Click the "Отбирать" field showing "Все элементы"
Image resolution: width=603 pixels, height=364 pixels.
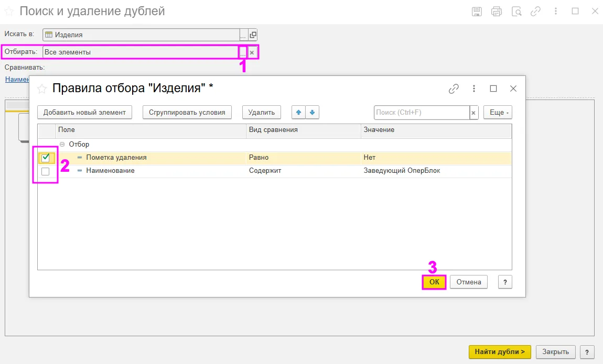click(x=141, y=52)
